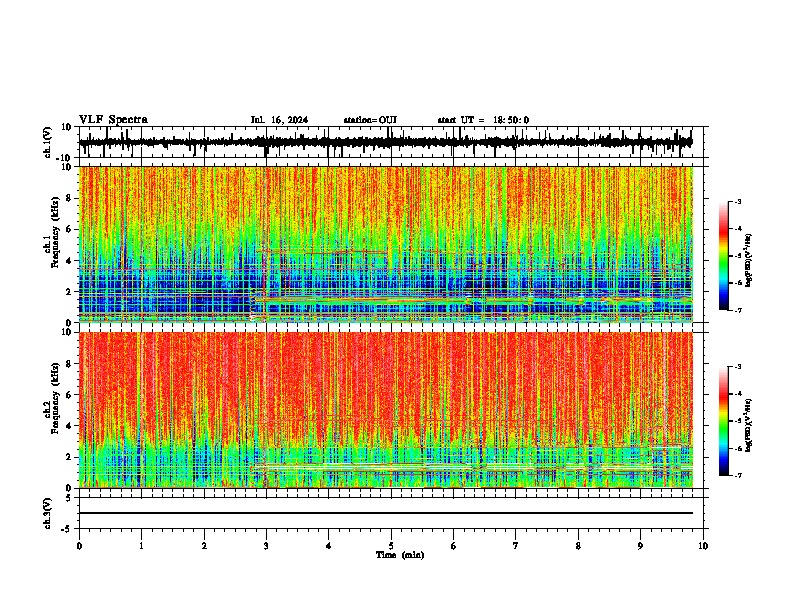Click the "-7" tick on ch.1 colorbar
Screen dimensions: 792x612
pos(738,310)
